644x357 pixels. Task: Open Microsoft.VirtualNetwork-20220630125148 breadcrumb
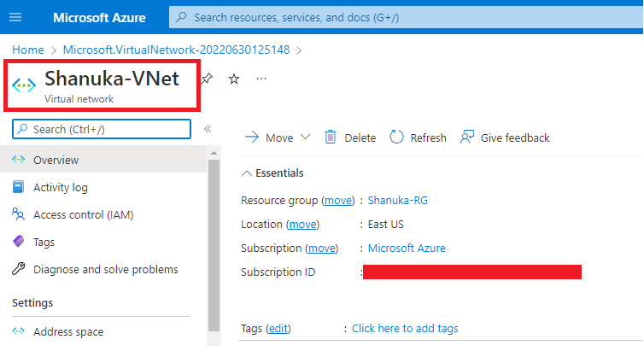point(176,50)
